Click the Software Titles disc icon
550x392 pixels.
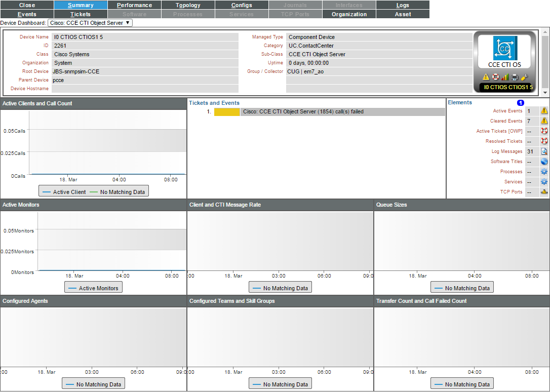(544, 162)
